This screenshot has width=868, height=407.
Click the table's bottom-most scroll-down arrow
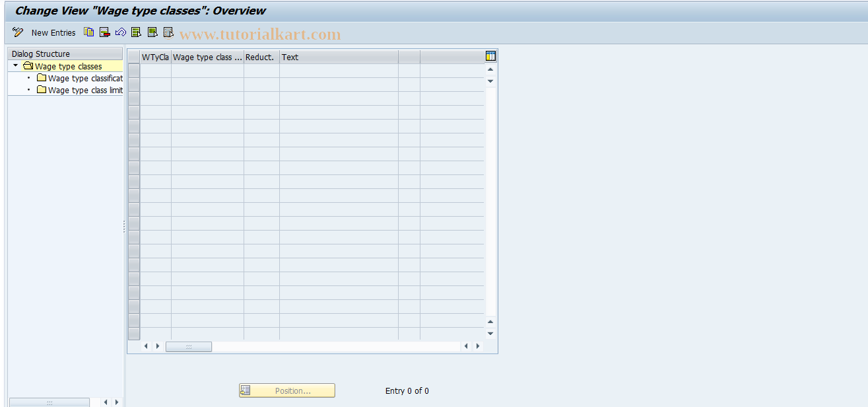[x=490, y=334]
